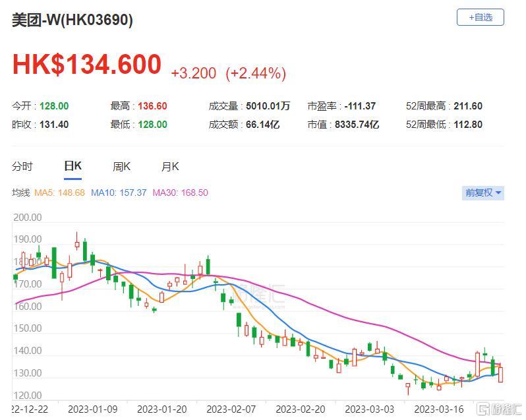Click the 2023-03-16 date label
This screenshot has height=420, width=526.
coord(439,409)
